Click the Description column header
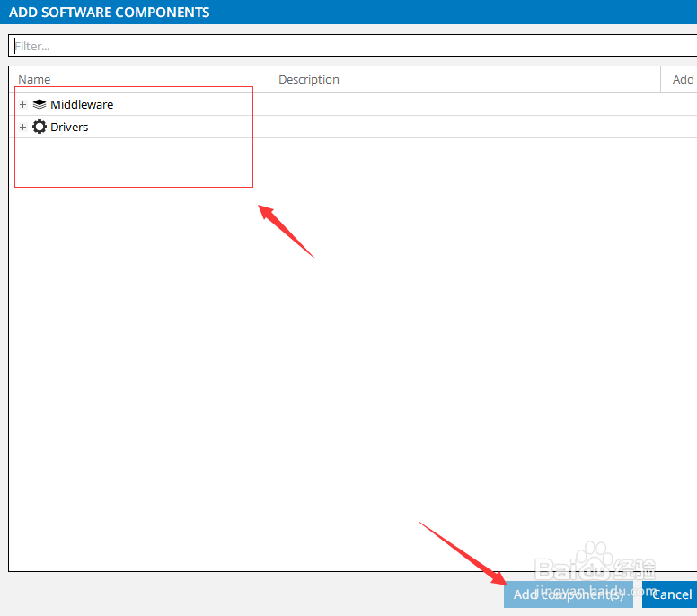The width and height of the screenshot is (697, 616). 464,80
